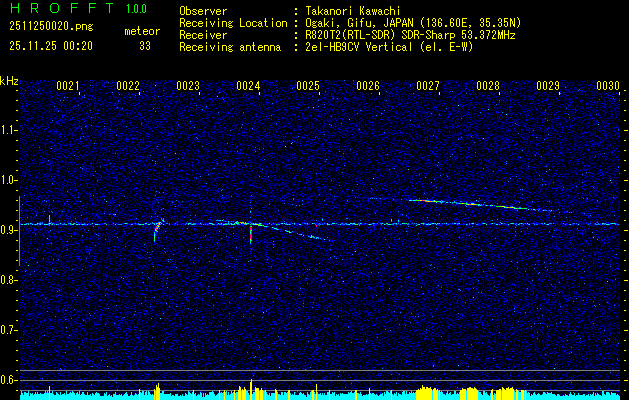Click the meteor count label
The height and width of the screenshot is (400, 629).
tap(142, 31)
